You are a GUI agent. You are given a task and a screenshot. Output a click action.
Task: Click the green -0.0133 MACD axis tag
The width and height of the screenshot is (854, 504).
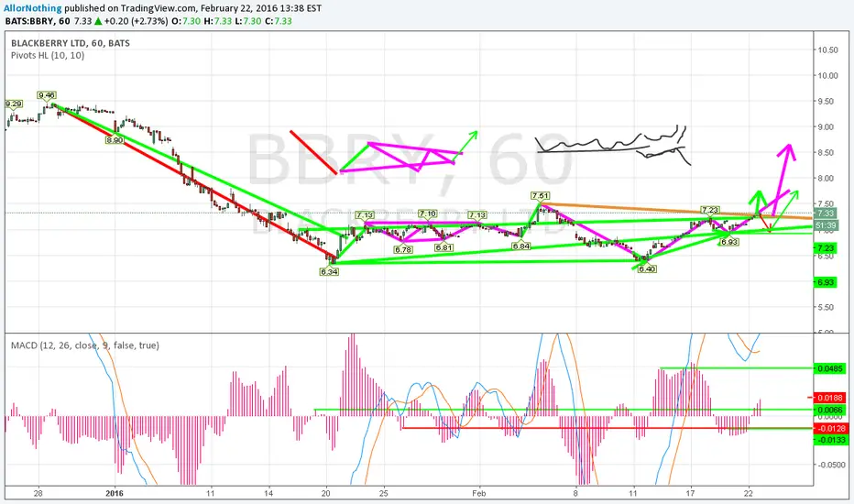point(830,439)
